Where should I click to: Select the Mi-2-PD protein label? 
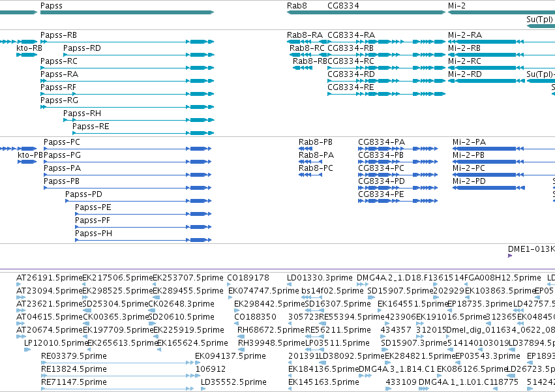coord(469,181)
